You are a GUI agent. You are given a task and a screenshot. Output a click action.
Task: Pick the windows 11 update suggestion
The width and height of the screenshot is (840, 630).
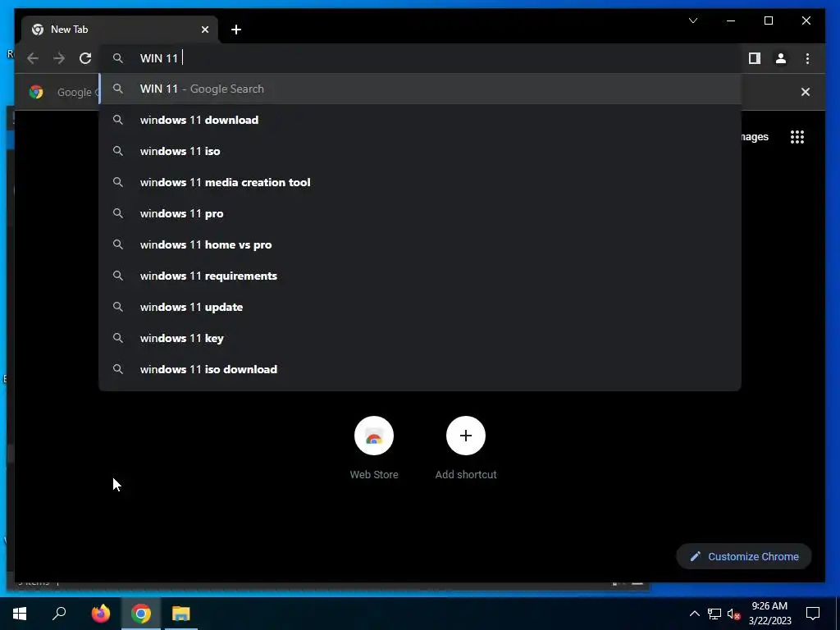(421, 307)
